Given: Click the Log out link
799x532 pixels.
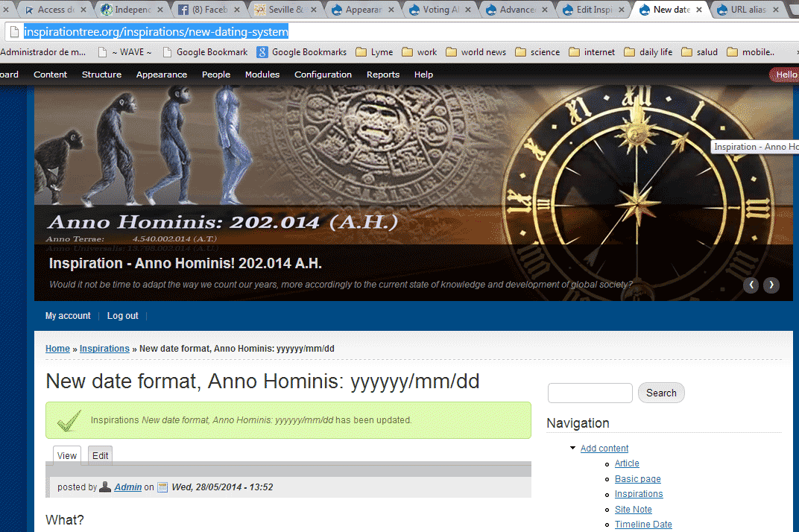Looking at the screenshot, I should click(122, 315).
